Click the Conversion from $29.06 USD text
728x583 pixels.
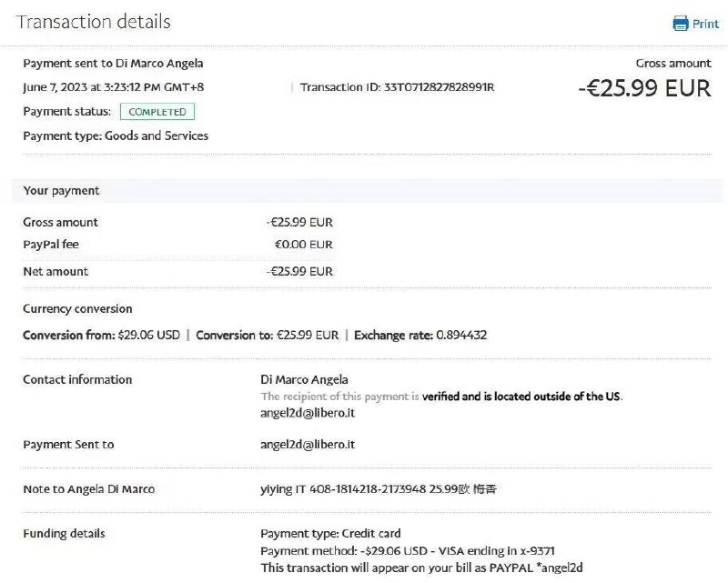point(101,335)
